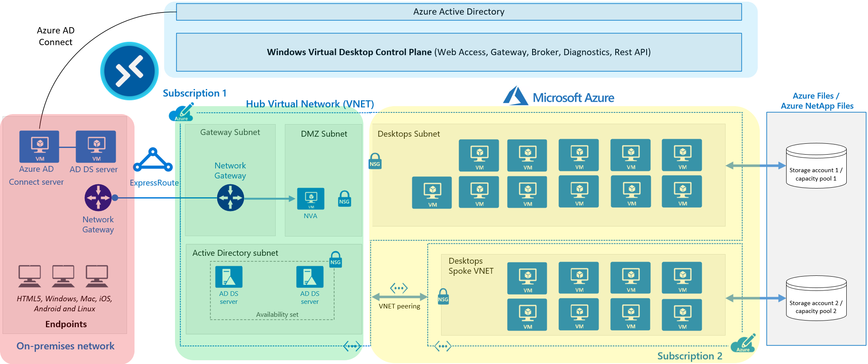Click the NSG lock on Active Directory subnet

(x=336, y=260)
